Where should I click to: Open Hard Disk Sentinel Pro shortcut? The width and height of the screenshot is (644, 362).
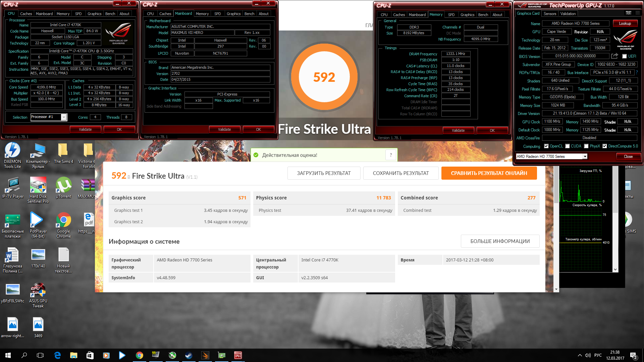tap(38, 190)
